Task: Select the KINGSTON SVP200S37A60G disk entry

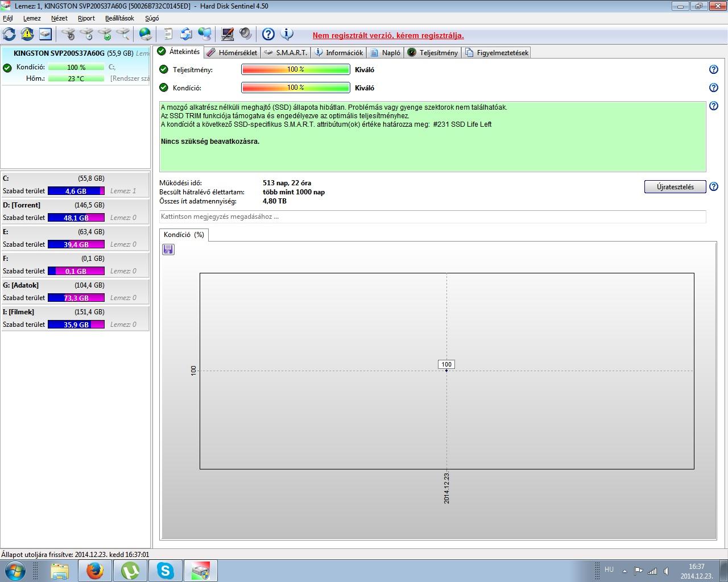Action: click(75, 66)
